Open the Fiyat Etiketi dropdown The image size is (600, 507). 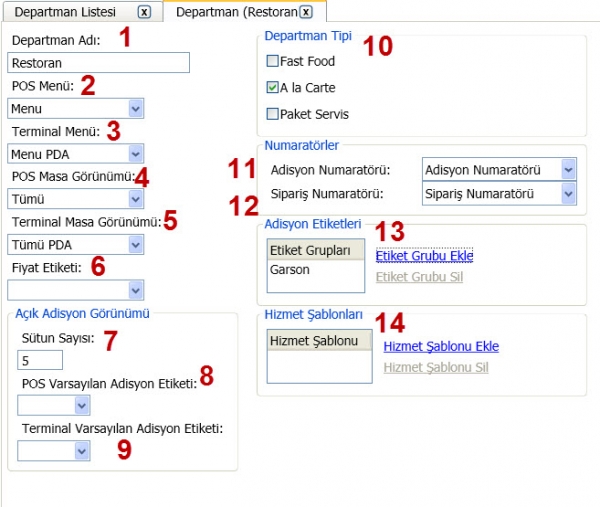[136, 290]
